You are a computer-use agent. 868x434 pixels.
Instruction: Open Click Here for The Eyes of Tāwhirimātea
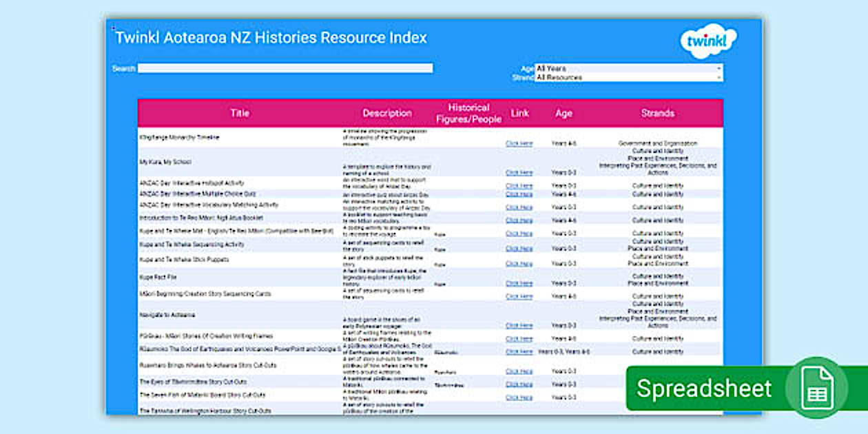[x=519, y=383]
